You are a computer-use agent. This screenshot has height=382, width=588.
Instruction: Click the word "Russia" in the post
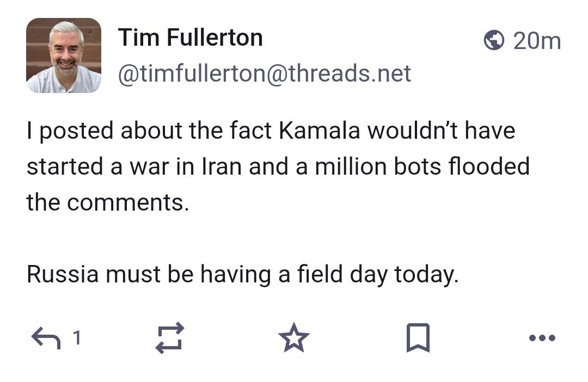63,274
